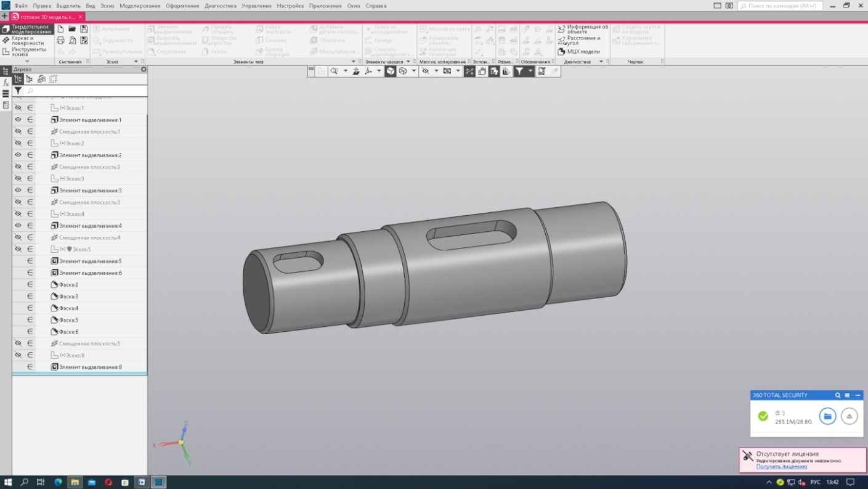Image resolution: width=868 pixels, height=489 pixels.
Task: Open the file with the folder icon
Action: [x=72, y=29]
